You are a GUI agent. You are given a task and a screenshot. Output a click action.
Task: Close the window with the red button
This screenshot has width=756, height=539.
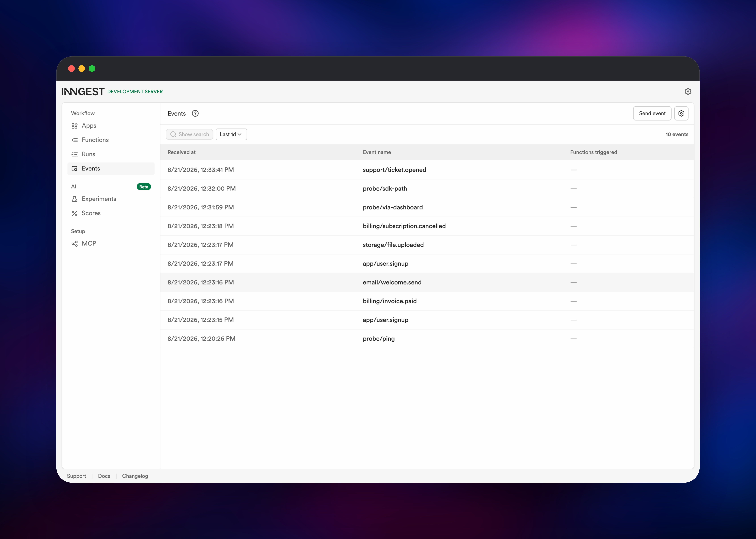71,69
